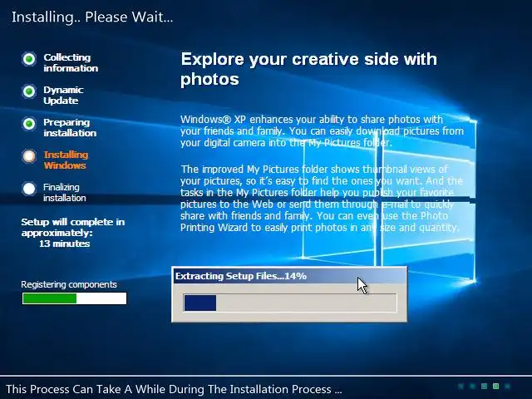Screen dimensions: 532x399
Task: Click 'Explore your creative side with photos' heading
Action: coord(308,69)
